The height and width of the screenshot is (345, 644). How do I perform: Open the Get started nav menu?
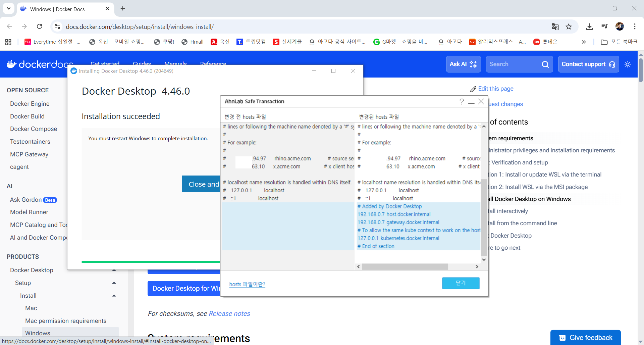[x=105, y=63]
